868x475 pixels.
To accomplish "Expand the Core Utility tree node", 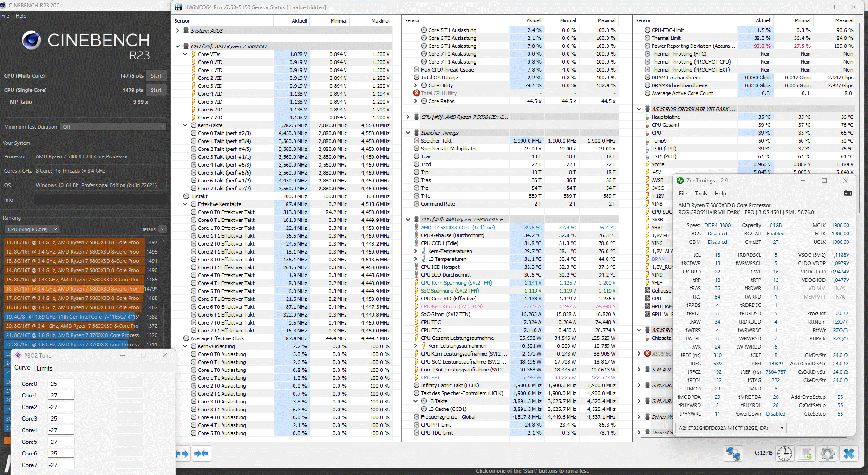I will click(x=416, y=85).
